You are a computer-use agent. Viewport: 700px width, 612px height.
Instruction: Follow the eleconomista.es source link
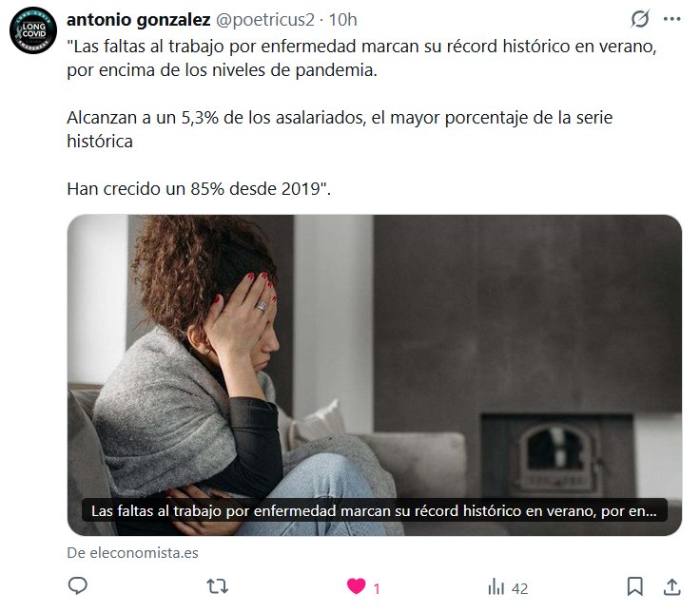pyautogui.click(x=132, y=553)
